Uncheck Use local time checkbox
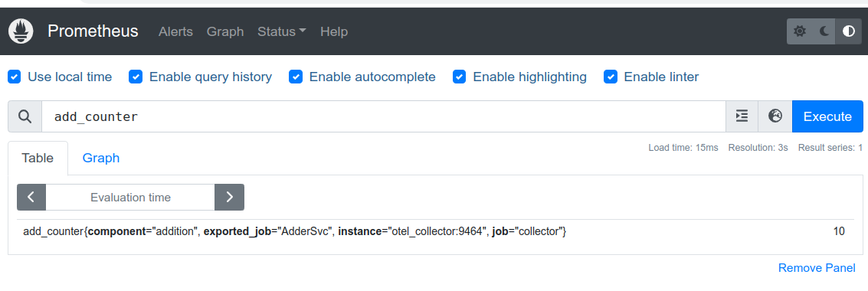Screen dimensions: 868x291 [15, 77]
